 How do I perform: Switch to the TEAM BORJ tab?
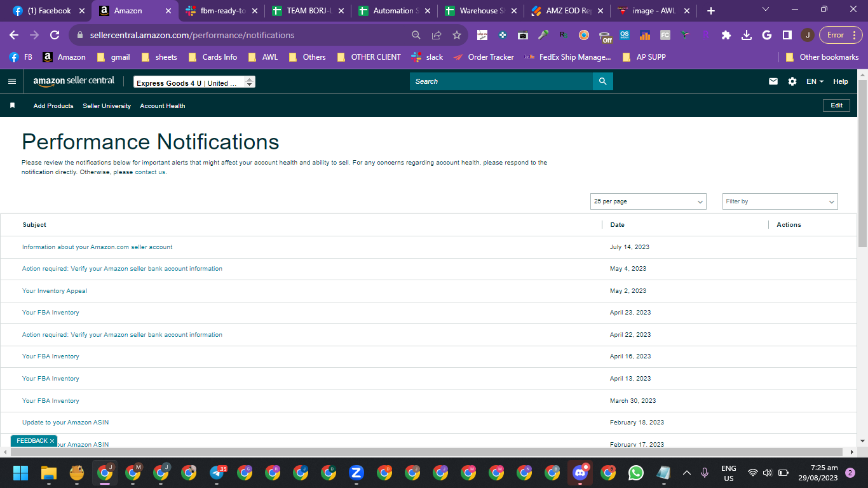(x=308, y=11)
